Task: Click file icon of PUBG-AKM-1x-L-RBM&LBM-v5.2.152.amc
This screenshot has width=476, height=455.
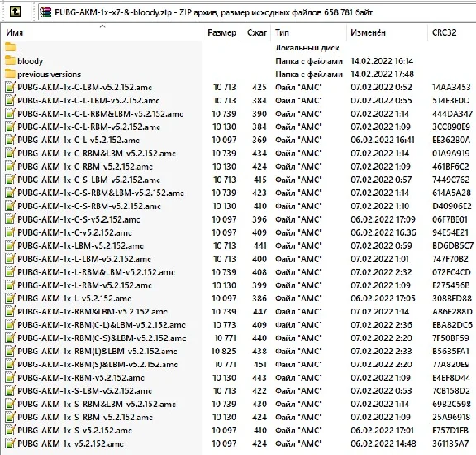Action: 10,272
